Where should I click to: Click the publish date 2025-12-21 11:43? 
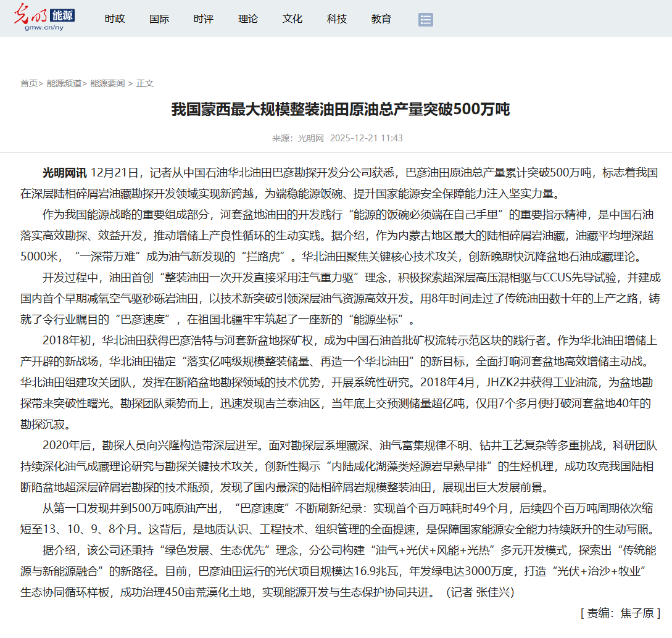tap(366, 138)
